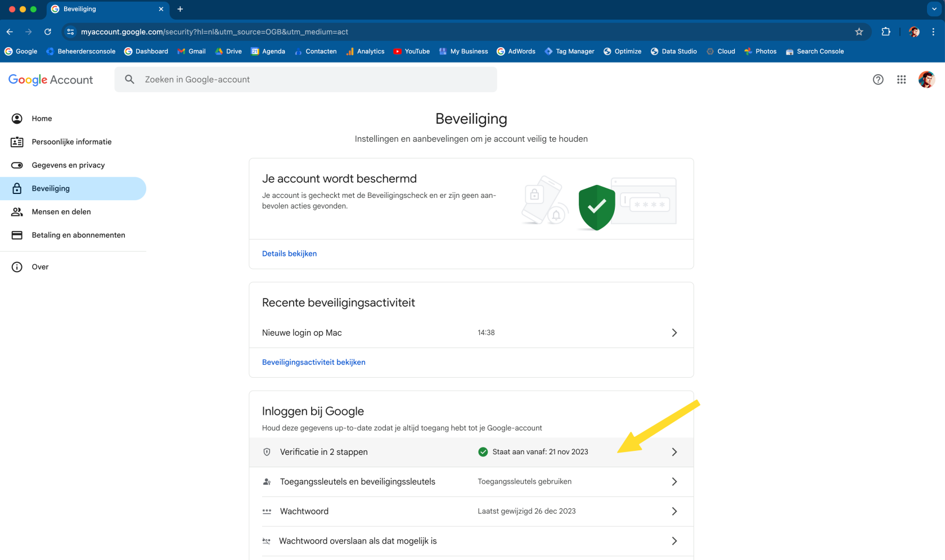Open the Search Console bookmark

pos(814,51)
